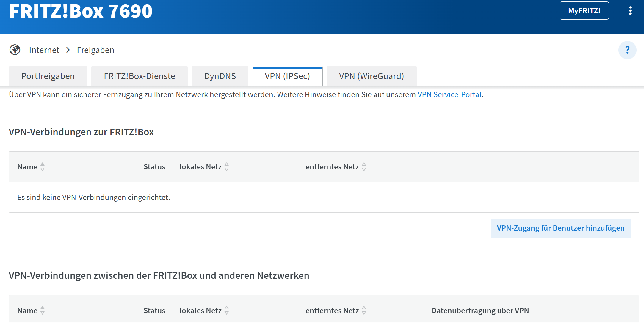
Task: Select the DynDNS tab
Action: (220, 76)
